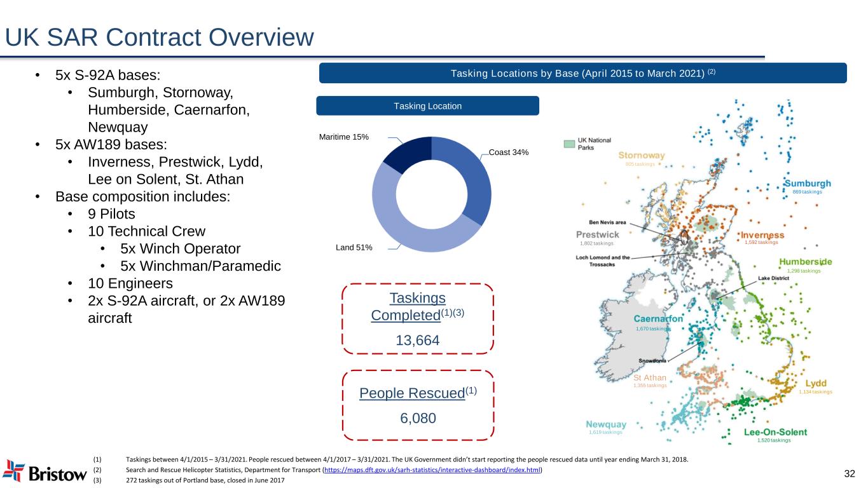Click the St Athan base label on map
The height and width of the screenshot is (488, 868).
pyautogui.click(x=649, y=377)
